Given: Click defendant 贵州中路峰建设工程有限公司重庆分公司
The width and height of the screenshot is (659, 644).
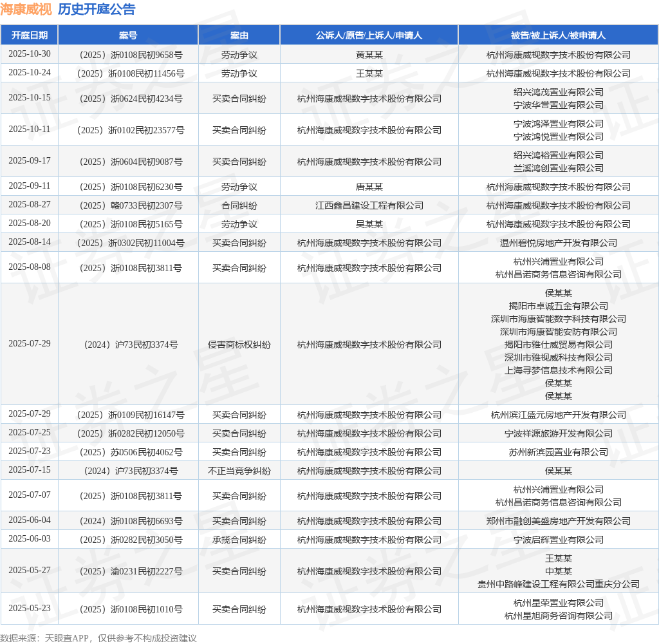Looking at the screenshot, I should (x=558, y=584).
